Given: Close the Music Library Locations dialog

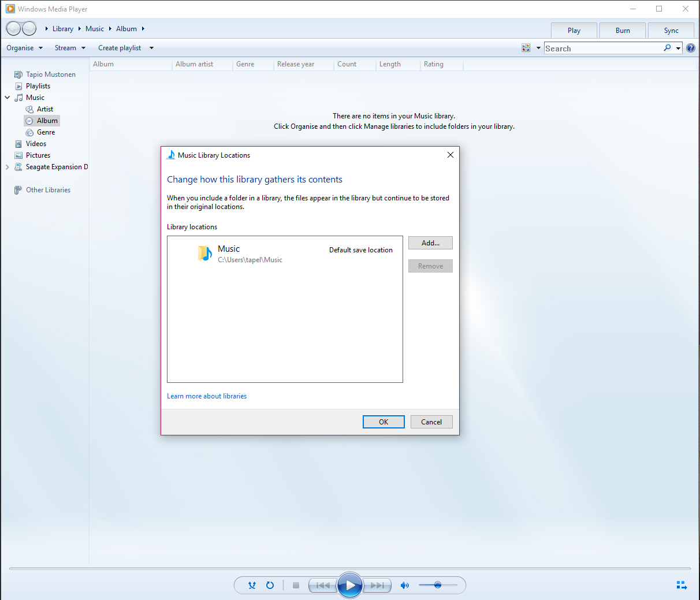Looking at the screenshot, I should [x=450, y=155].
